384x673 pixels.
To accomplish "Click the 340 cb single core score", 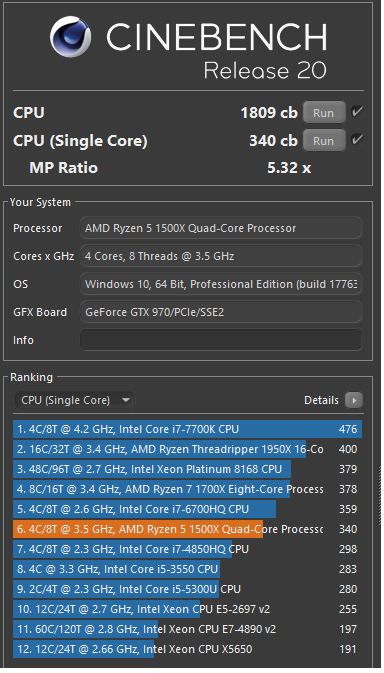I will (x=273, y=141).
